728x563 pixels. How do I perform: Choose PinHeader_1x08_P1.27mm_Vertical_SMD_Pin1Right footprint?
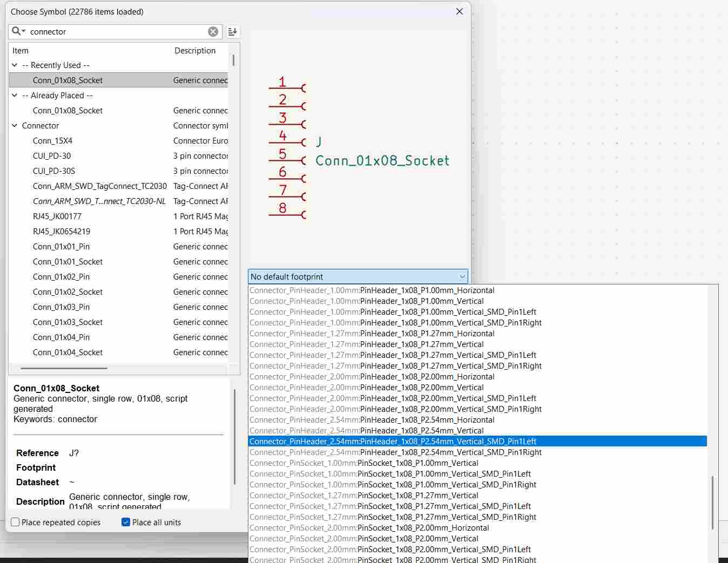[477, 366]
